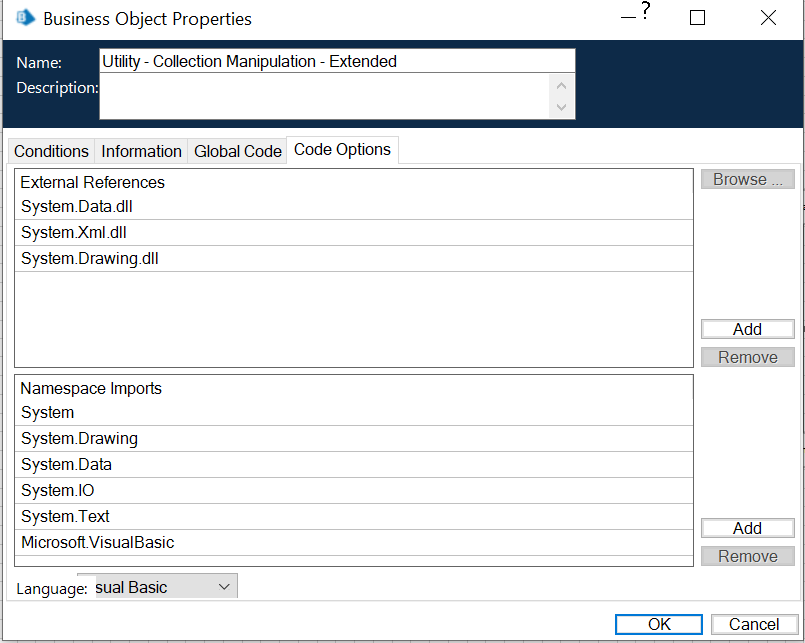Viewport: 805px width, 643px height.
Task: Click the External References header
Action: click(x=92, y=182)
